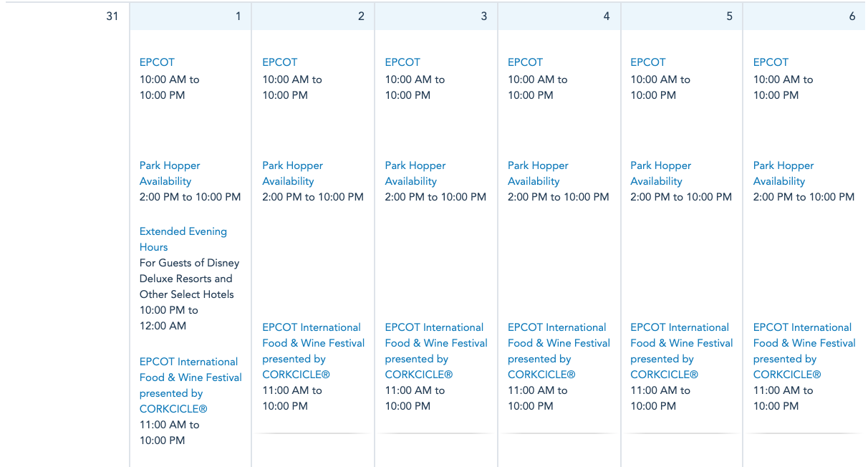This screenshot has width=868, height=467.
Task: Select the day 31 calendar cell
Action: [64, 215]
